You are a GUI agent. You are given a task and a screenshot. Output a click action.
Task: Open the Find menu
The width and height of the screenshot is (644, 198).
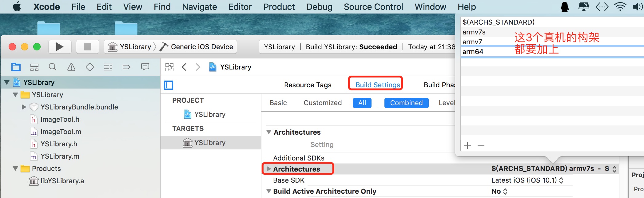coord(162,7)
